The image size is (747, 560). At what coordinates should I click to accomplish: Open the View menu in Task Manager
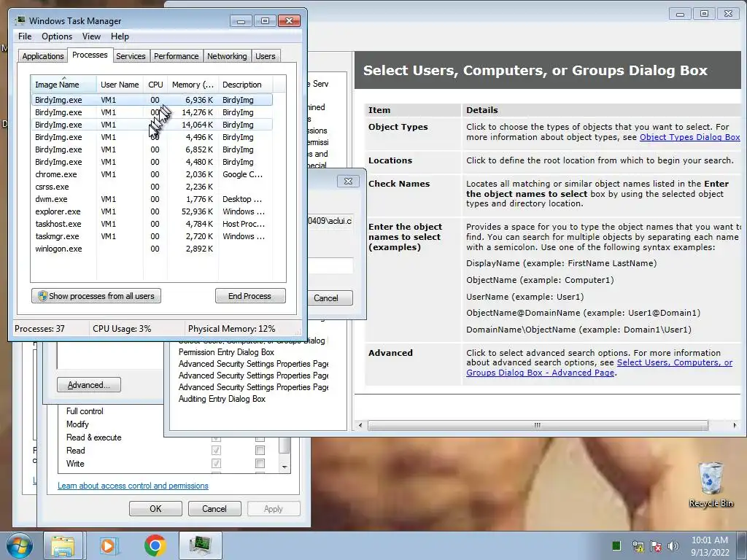(91, 36)
